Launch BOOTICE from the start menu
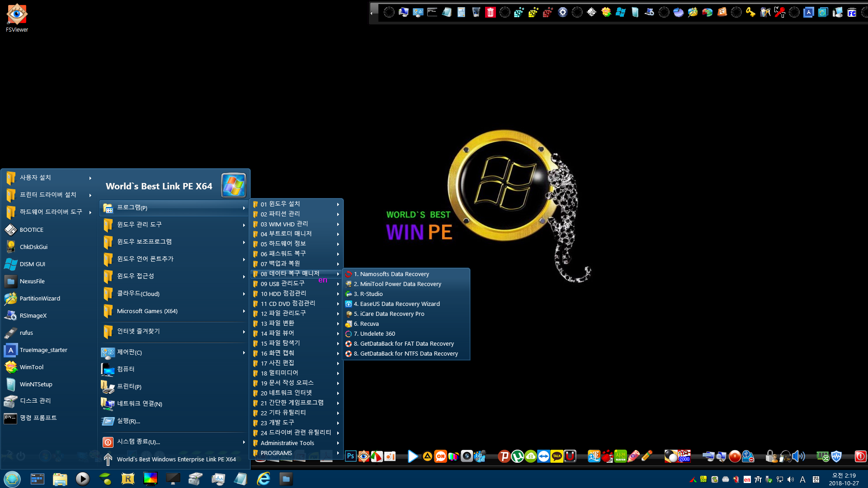 point(49,230)
